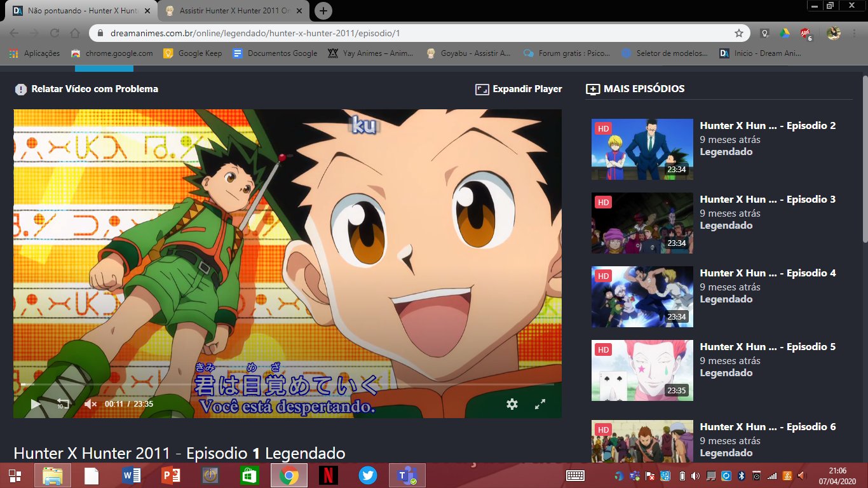Seek along the video progress bar

(x=287, y=384)
